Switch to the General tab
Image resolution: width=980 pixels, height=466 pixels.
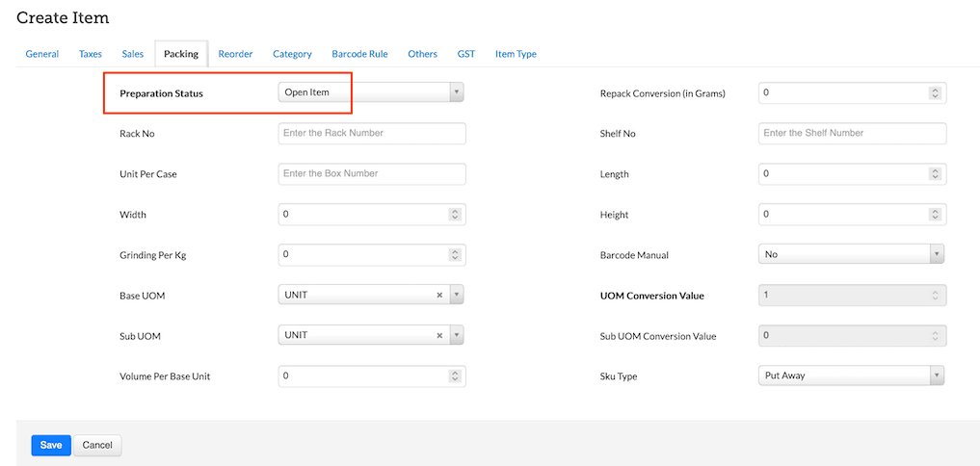coord(42,54)
